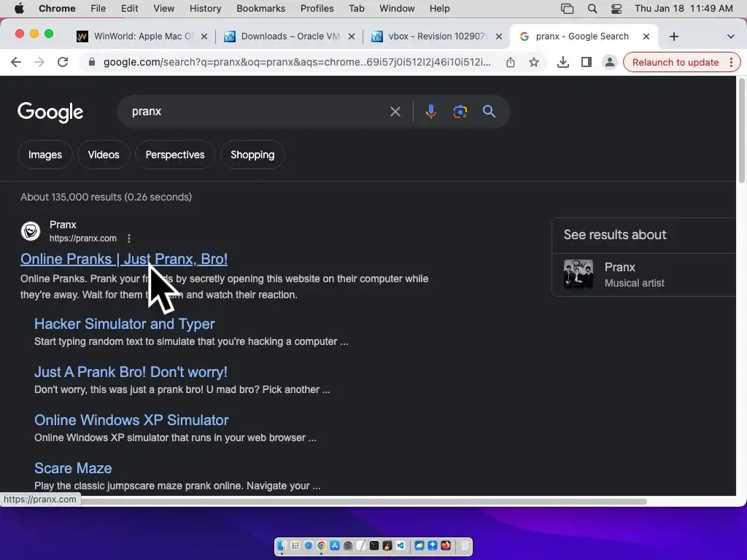Open the Edit menu

coord(129,9)
